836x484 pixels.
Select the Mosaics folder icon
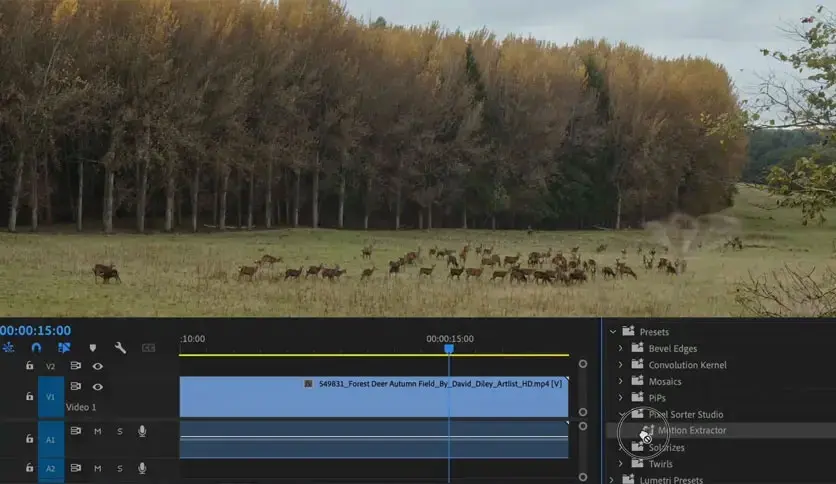tap(637, 381)
